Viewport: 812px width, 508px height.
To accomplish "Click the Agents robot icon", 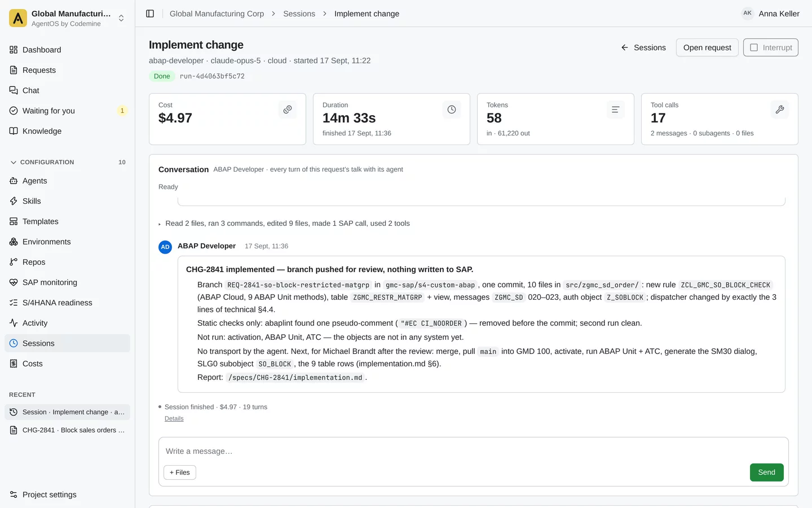I will tap(14, 181).
